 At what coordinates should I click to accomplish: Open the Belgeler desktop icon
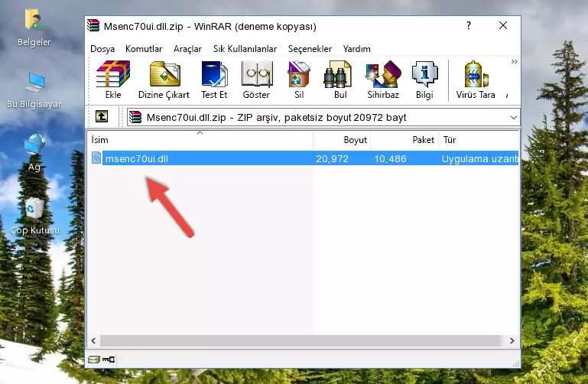tap(34, 28)
